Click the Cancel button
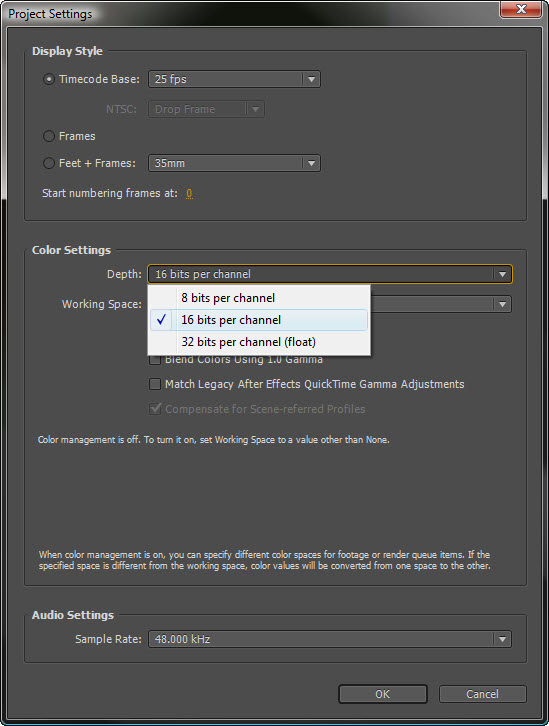549x726 pixels. coord(483,694)
